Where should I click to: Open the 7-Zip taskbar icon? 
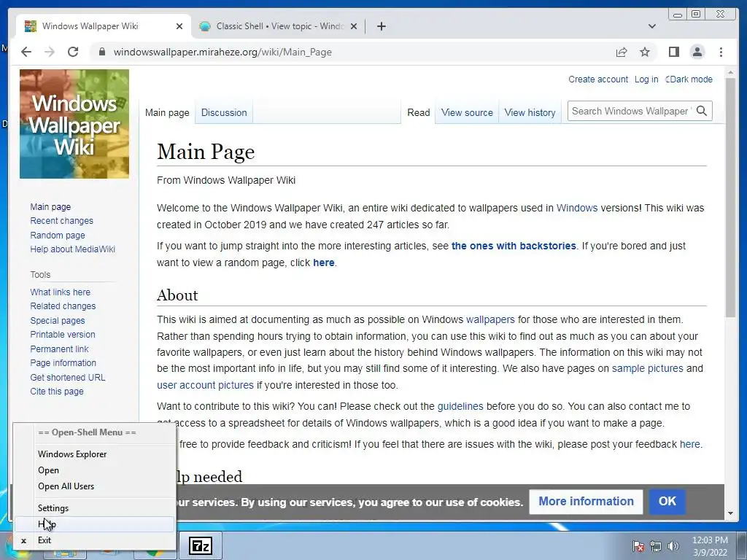200,545
